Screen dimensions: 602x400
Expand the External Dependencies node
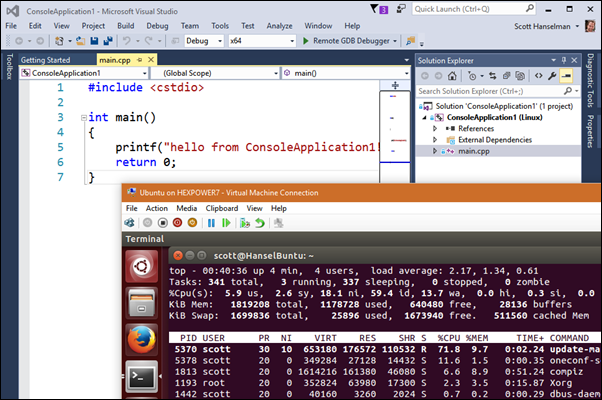point(435,140)
